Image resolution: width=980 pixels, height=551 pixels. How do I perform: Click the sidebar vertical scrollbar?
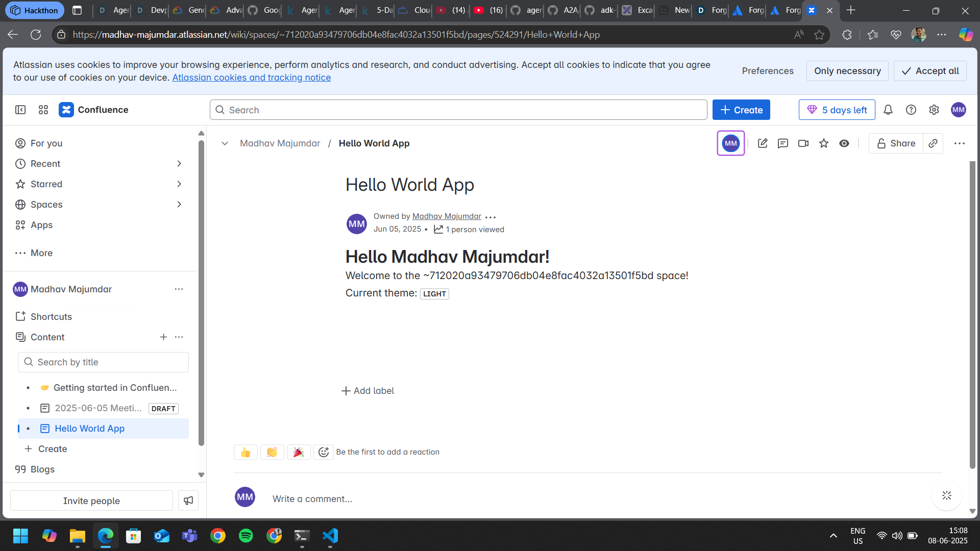201,291
